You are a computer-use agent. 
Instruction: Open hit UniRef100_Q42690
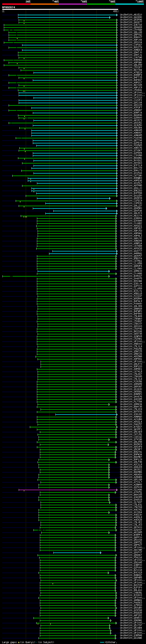click(131, 17)
